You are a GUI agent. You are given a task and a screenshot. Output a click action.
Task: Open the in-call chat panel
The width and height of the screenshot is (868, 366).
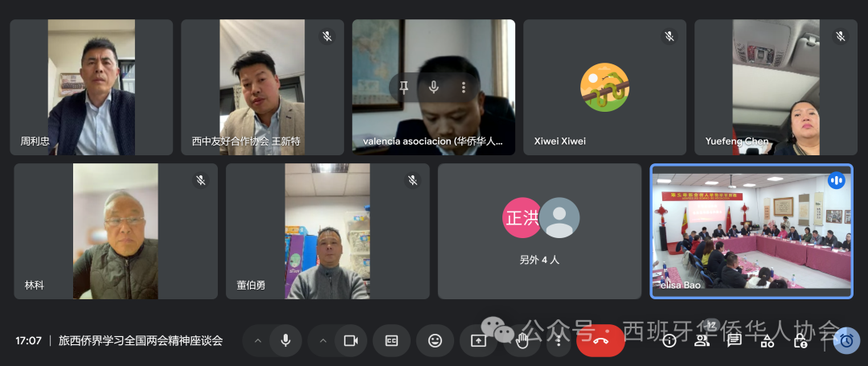(734, 340)
